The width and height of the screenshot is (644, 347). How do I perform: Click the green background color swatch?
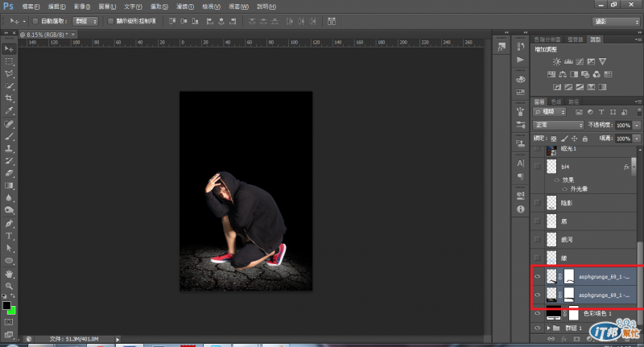pyautogui.click(x=12, y=312)
